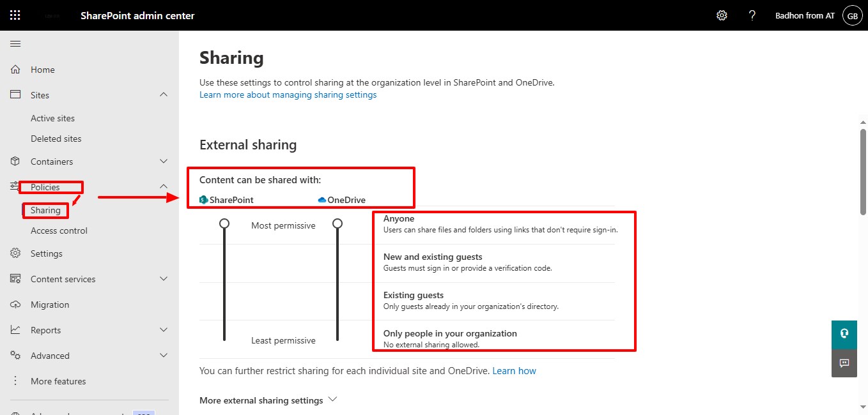
Task: Click New and existing guests text
Action: pyautogui.click(x=433, y=257)
